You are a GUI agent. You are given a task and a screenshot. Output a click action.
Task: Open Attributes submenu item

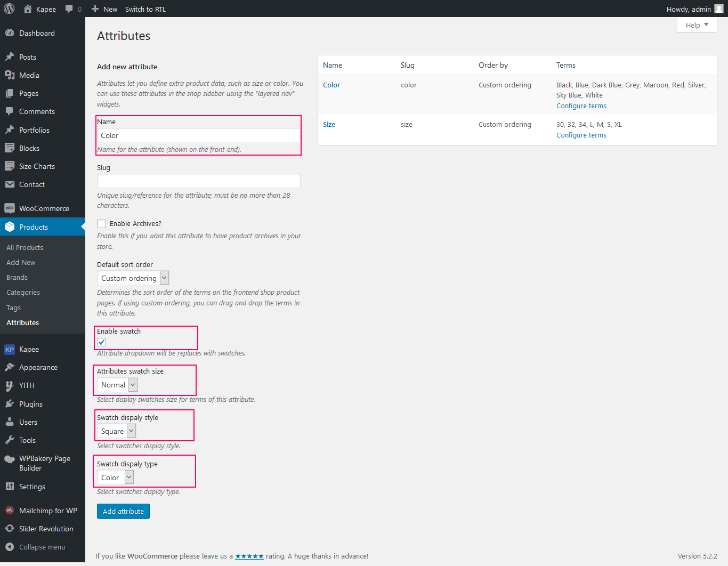pyautogui.click(x=22, y=322)
